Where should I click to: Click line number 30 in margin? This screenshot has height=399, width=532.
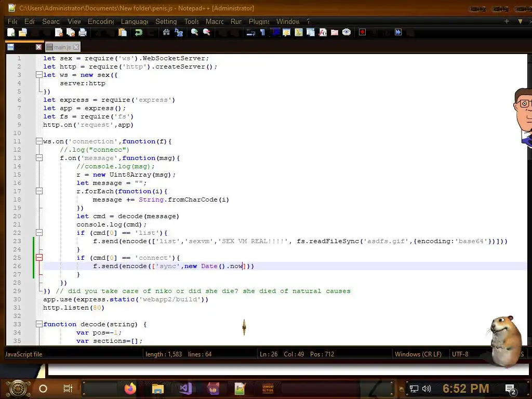[x=17, y=299]
